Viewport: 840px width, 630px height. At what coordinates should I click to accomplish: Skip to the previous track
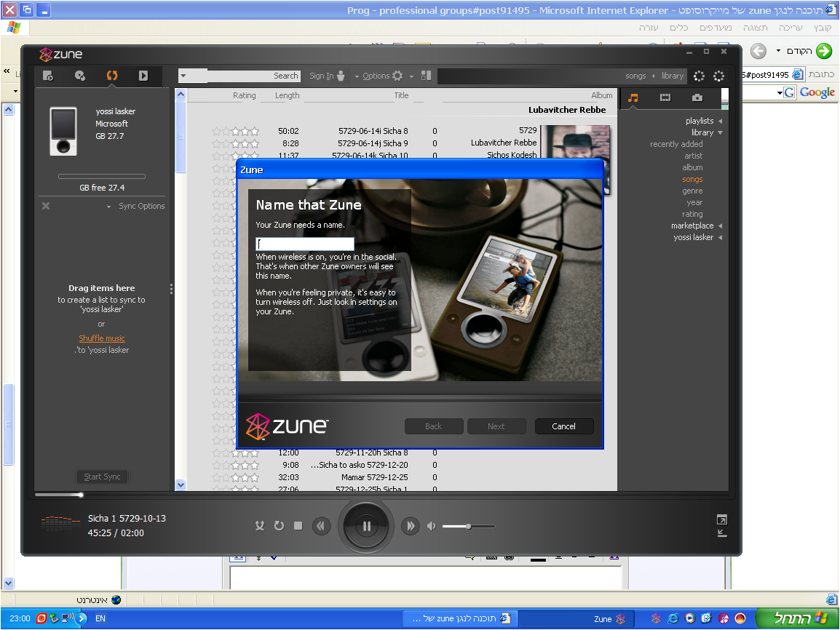click(x=320, y=526)
